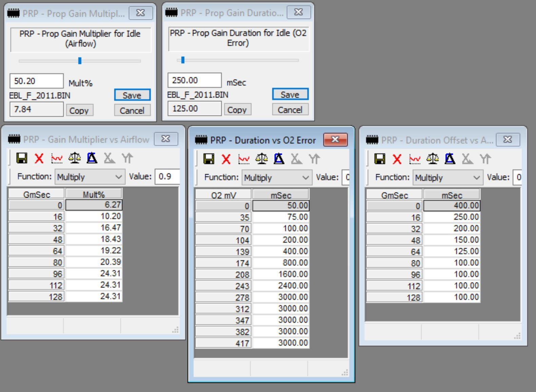
Task: Click blue metronome icon in Duration Offset window
Action: [x=450, y=159]
